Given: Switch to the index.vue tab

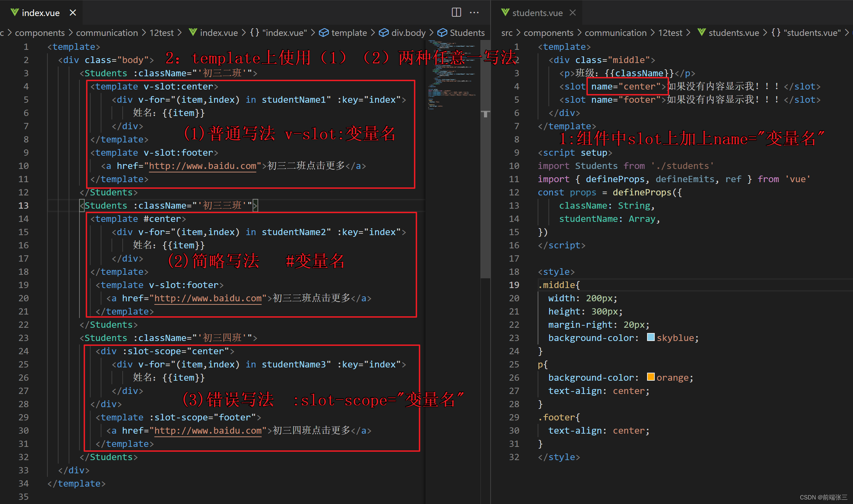Looking at the screenshot, I should [x=40, y=13].
